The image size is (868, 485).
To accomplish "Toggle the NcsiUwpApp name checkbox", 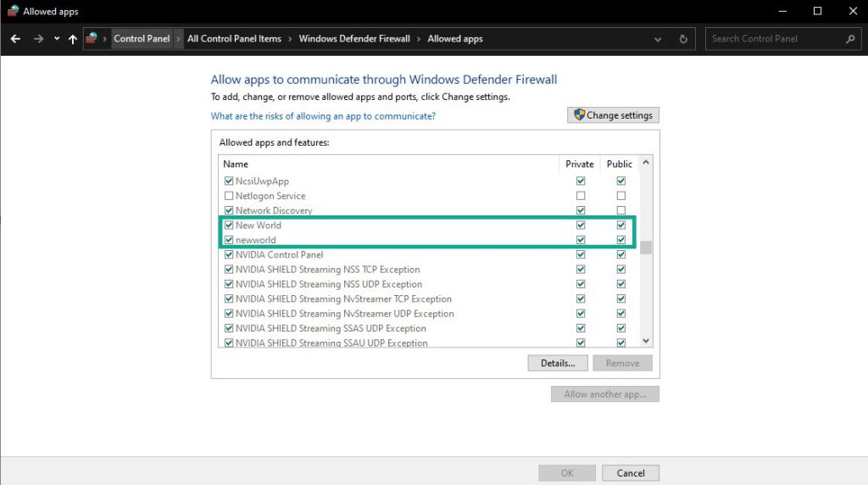I will tap(229, 181).
